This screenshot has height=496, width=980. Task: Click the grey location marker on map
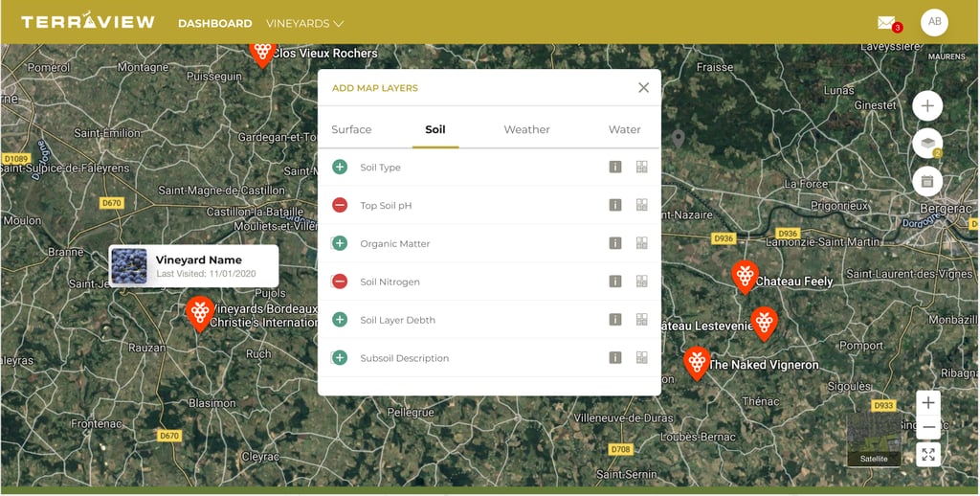[679, 139]
